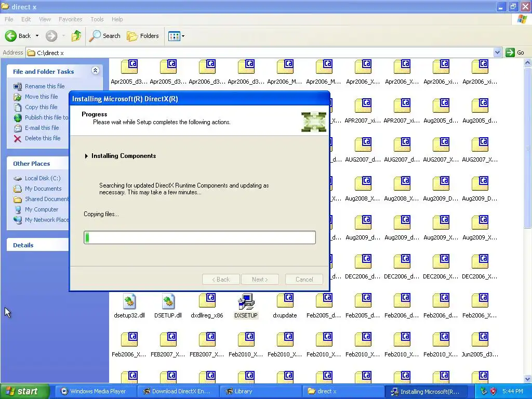The image size is (532, 399).
Task: Open My Documents from Other Places
Action: (43, 189)
